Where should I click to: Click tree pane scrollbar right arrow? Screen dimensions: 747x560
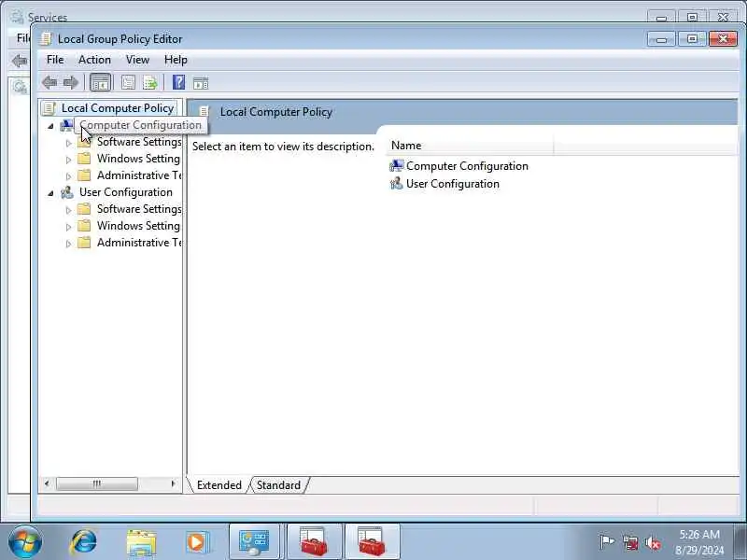173,483
